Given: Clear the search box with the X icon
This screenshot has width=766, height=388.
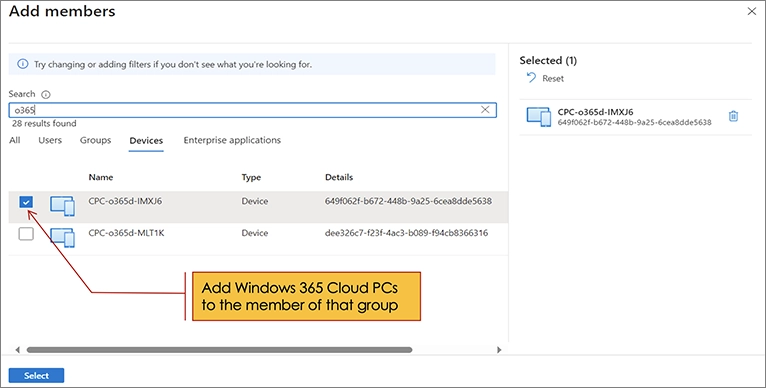Looking at the screenshot, I should coord(485,109).
